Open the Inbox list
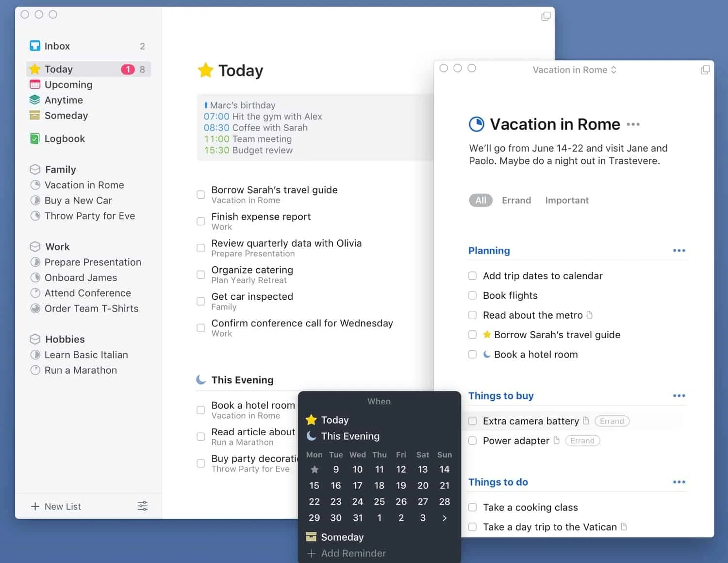 87,46
